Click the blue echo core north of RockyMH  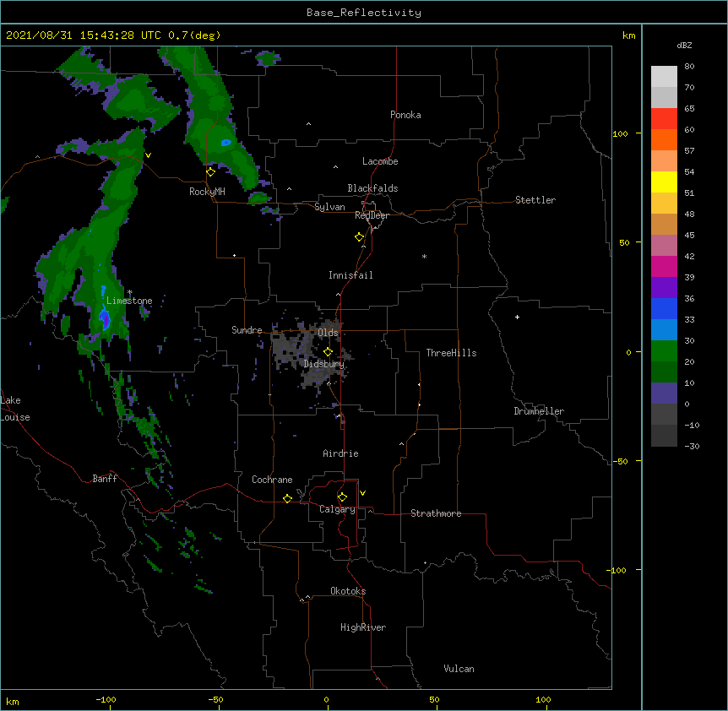click(225, 143)
